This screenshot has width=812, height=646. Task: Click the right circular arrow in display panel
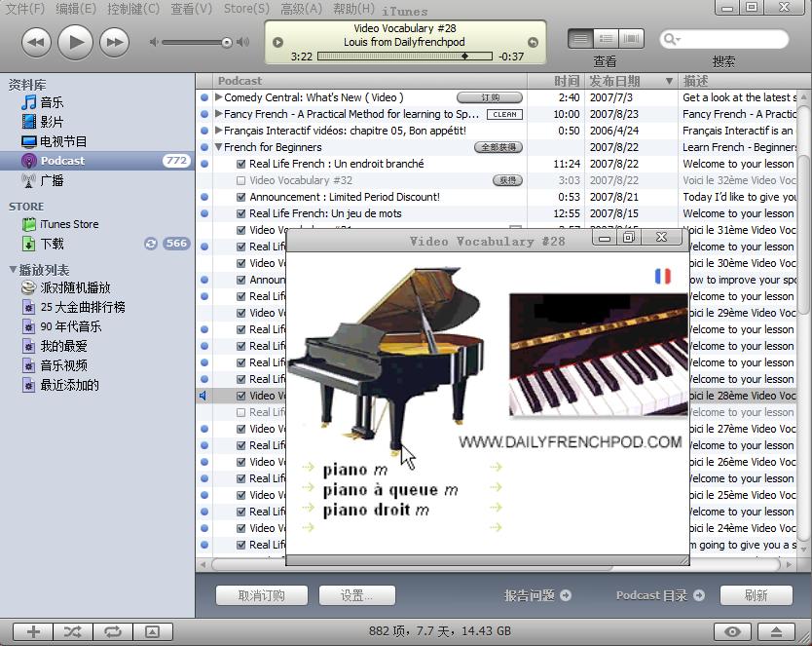pos(533,43)
